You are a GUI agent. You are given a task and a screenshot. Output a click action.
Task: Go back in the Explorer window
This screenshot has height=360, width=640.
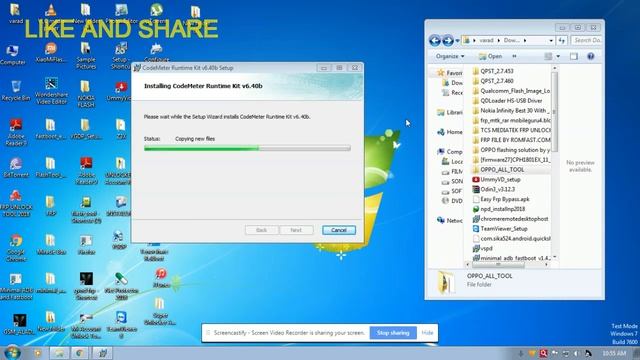pyautogui.click(x=435, y=40)
